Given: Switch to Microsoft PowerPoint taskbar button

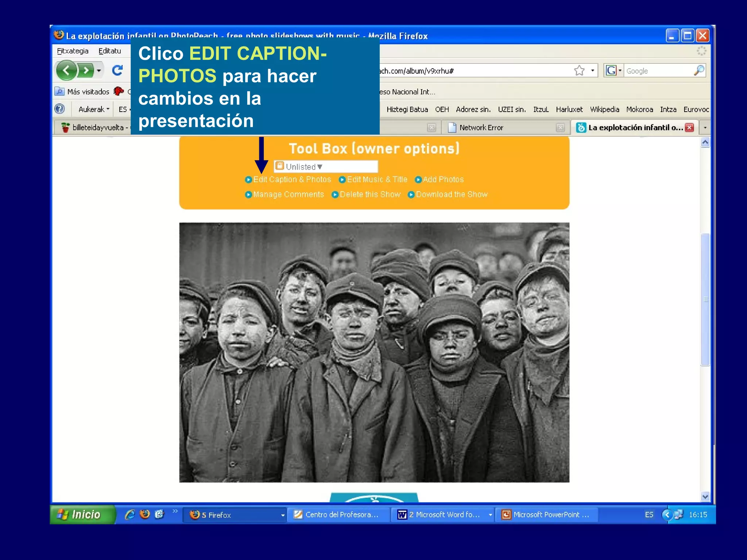Looking at the screenshot, I should click(546, 515).
